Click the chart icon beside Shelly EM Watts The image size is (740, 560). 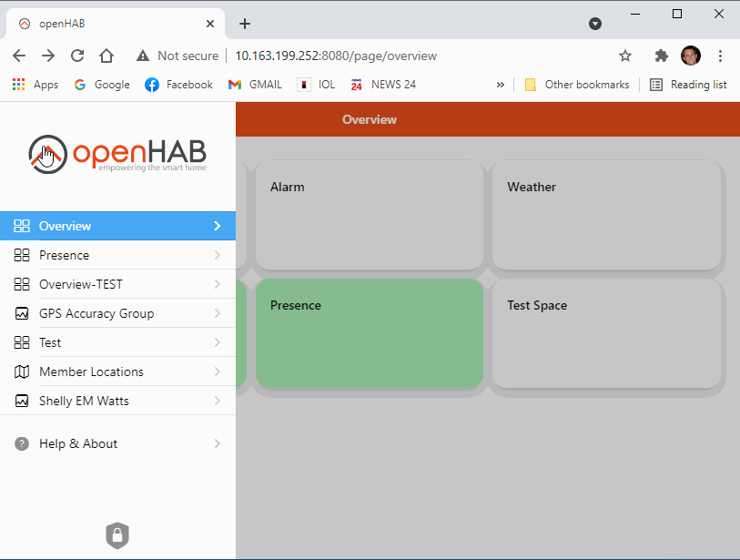coord(21,401)
